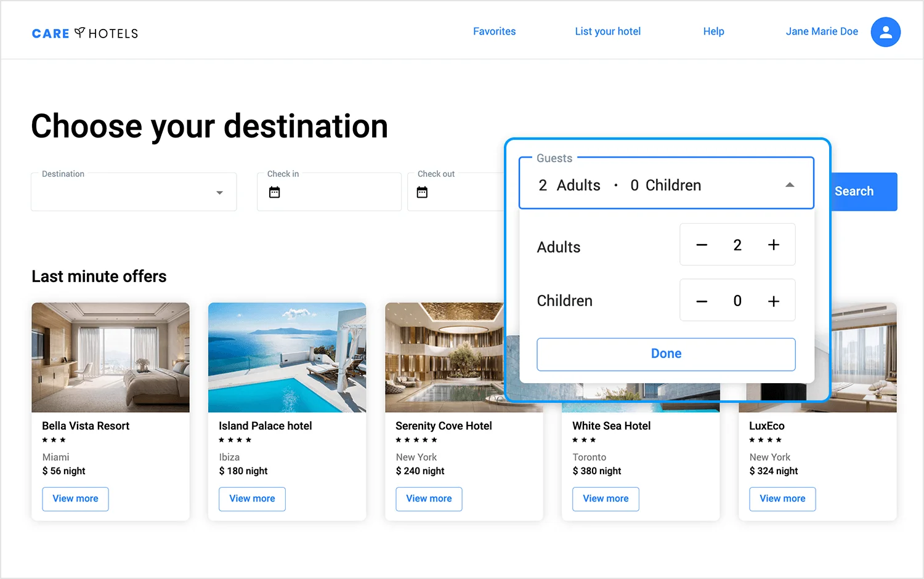This screenshot has width=924, height=579.
Task: Click the user profile avatar icon
Action: click(x=885, y=32)
